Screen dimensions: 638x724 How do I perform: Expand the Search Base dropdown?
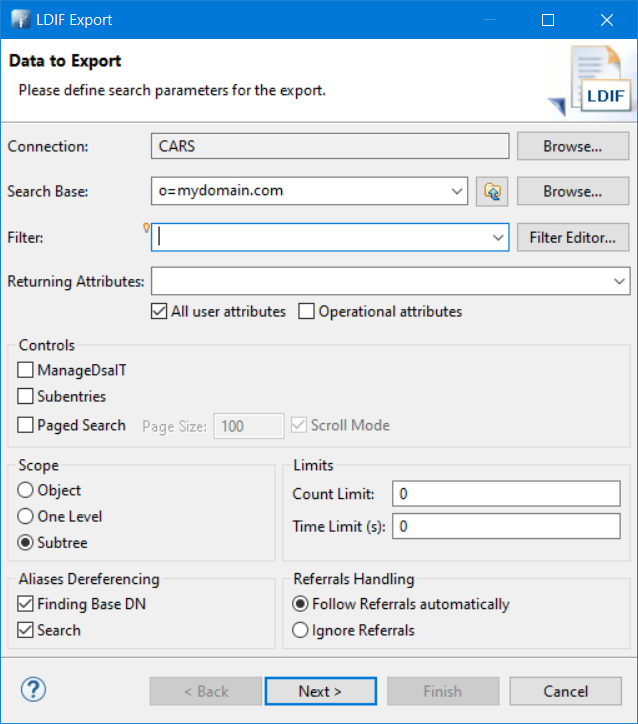(457, 191)
